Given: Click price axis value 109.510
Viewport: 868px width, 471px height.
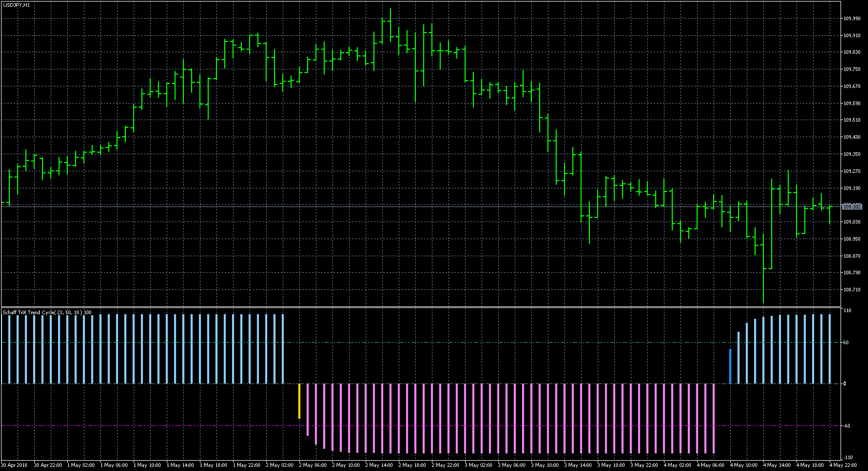Looking at the screenshot, I should pyautogui.click(x=852, y=120).
